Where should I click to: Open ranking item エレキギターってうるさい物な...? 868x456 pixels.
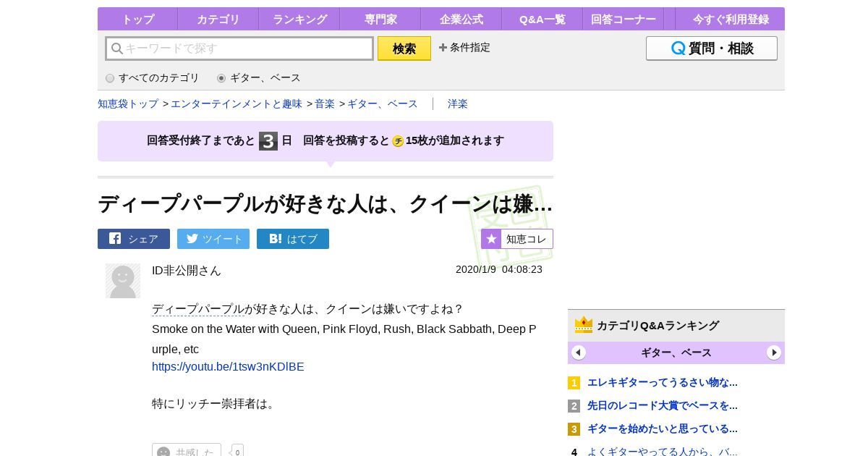[663, 382]
